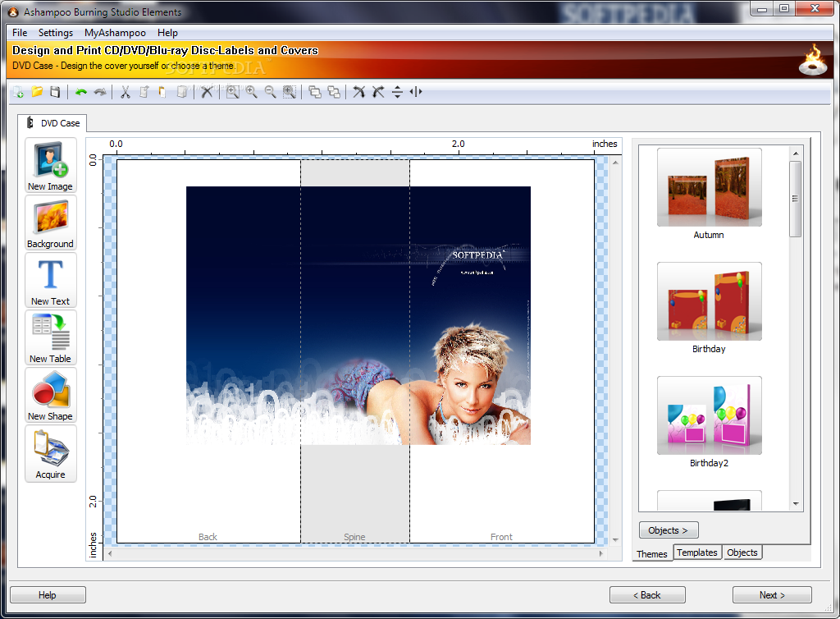The width and height of the screenshot is (840, 619).
Task: Click the Front label on the canvas
Action: pyautogui.click(x=501, y=537)
